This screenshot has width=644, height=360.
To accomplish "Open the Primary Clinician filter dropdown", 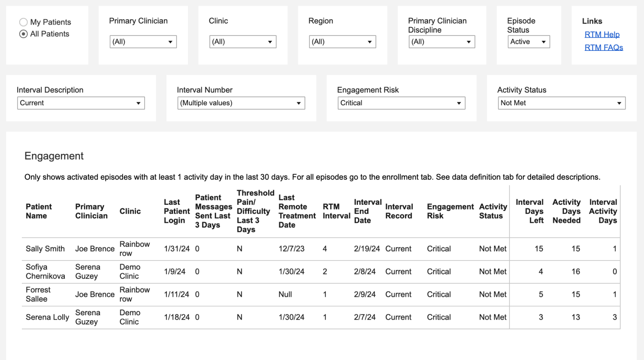I will pos(143,42).
